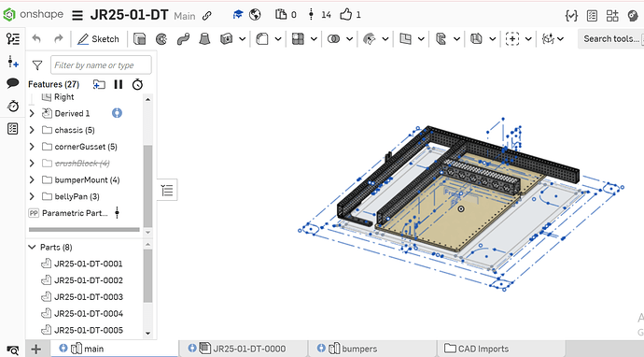Image resolution: width=644 pixels, height=357 pixels.
Task: Switch to the JR25-01-DT-0000 tab
Action: click(x=244, y=349)
